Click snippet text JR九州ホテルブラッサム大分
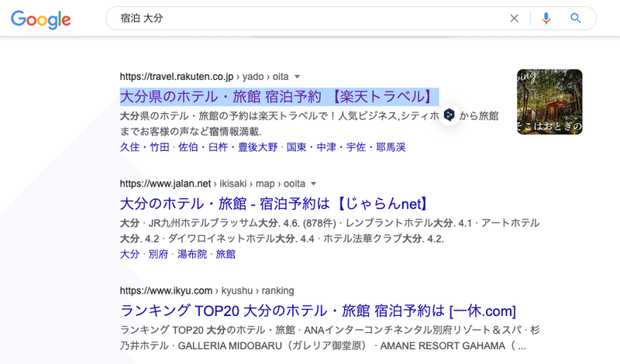The width and height of the screenshot is (620, 364). 213,223
